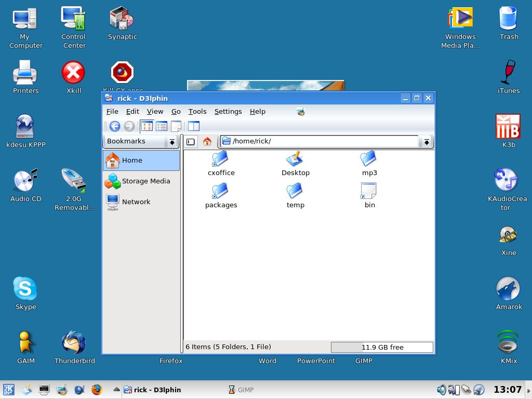532x399 pixels.
Task: Launch Amarok from the desktop
Action: pos(508,294)
